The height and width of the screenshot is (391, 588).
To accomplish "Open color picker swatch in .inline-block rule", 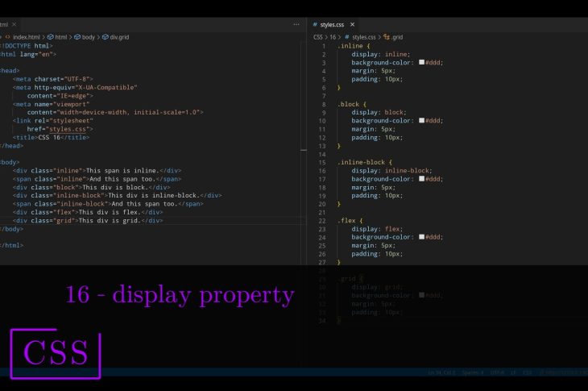I will tap(421, 179).
